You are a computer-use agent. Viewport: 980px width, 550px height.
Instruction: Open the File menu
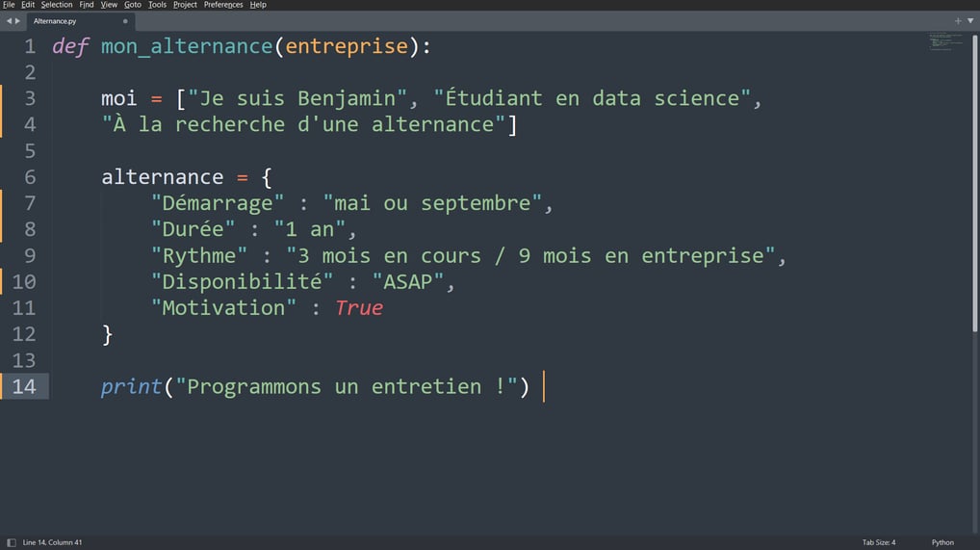point(9,5)
